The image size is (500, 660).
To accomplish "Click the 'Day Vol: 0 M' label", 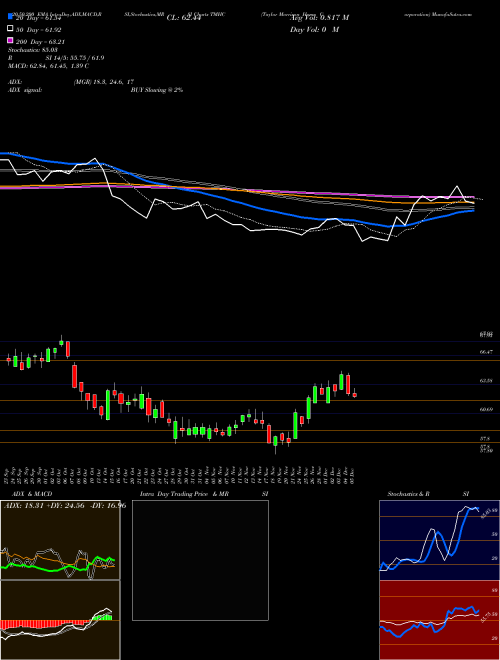I will (x=314, y=29).
